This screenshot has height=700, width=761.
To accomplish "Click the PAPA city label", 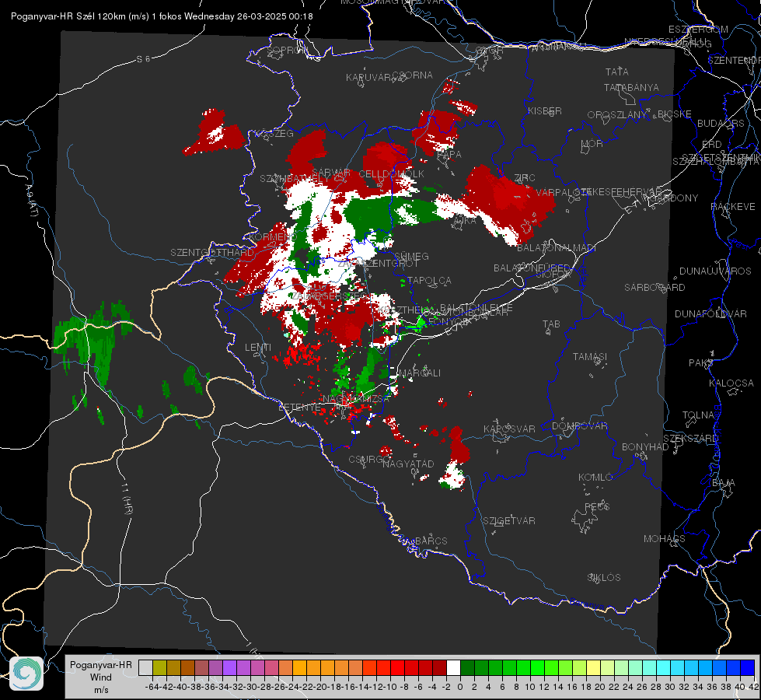I will 449,155.
